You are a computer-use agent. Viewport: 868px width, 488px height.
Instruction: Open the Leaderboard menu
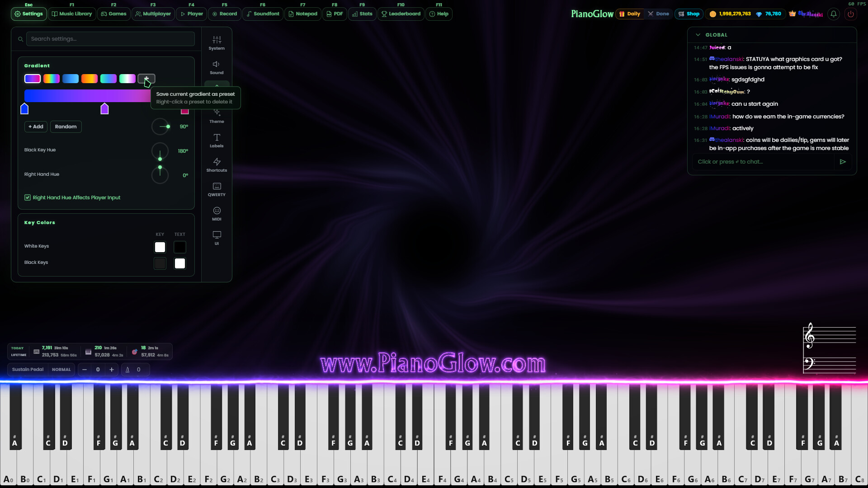pos(401,14)
